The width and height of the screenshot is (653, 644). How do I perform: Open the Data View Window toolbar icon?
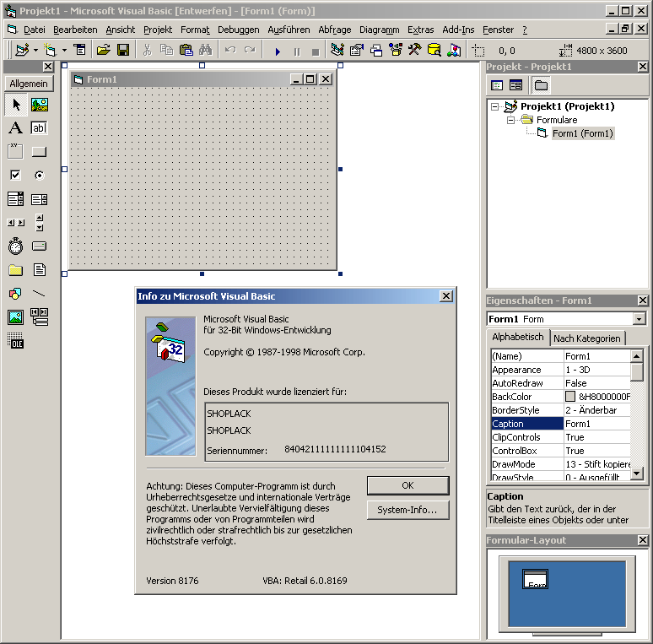(x=434, y=51)
